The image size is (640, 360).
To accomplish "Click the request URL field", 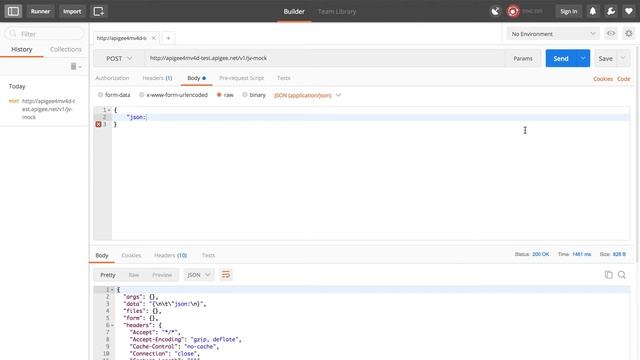I will pos(324,58).
